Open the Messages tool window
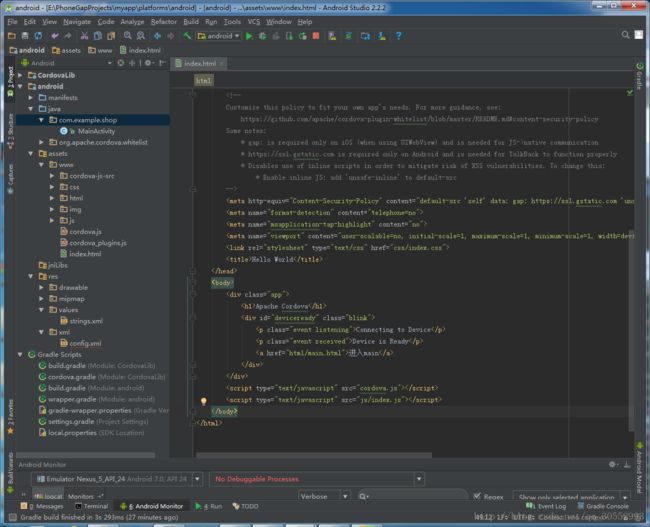This screenshot has width=650, height=527. [42, 506]
